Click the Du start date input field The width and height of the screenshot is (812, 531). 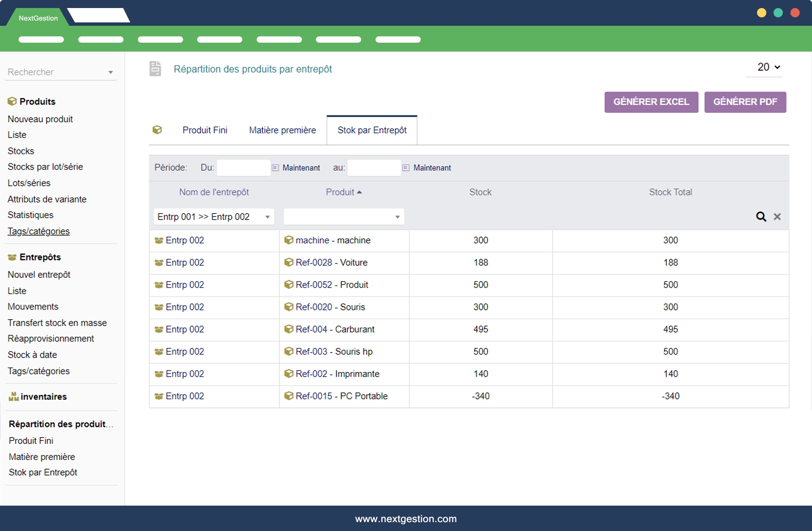pos(243,168)
